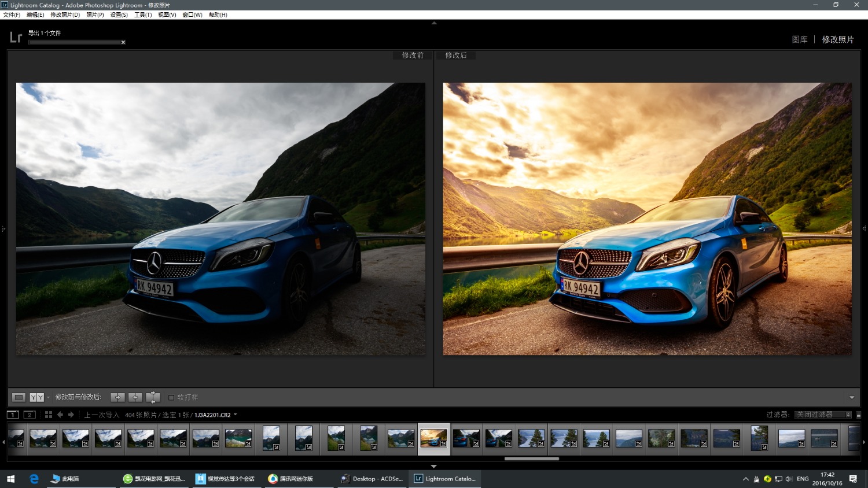This screenshot has width=868, height=488.
Task: Click Lightroom Catalog taskbar button
Action: 445,479
